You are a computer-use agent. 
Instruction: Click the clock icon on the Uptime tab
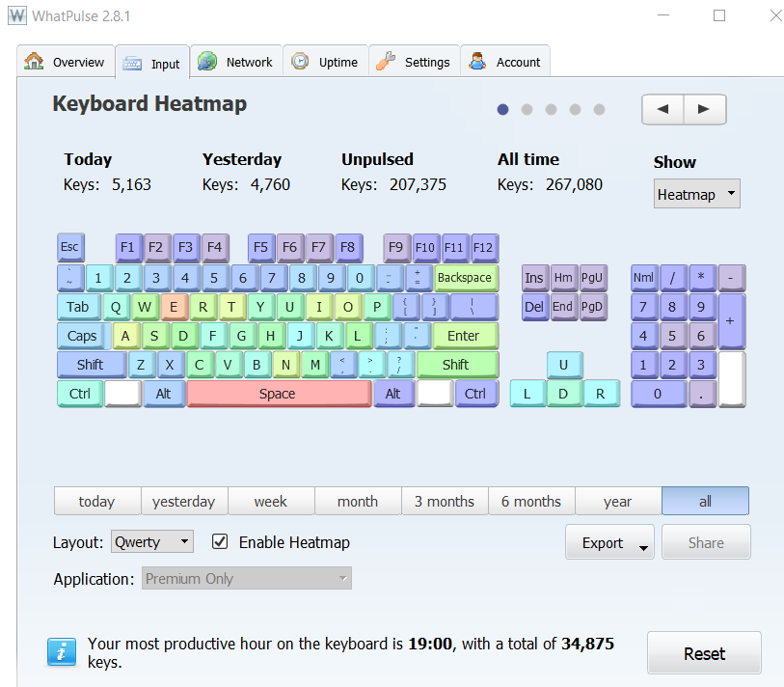[300, 62]
